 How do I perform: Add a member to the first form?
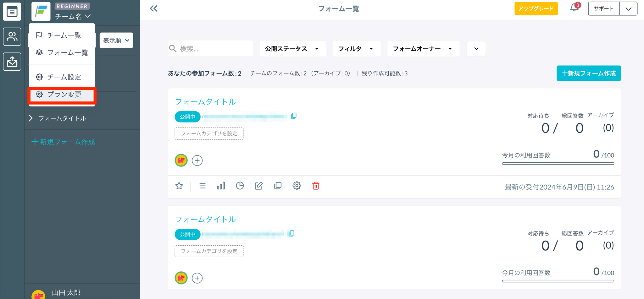point(197,160)
